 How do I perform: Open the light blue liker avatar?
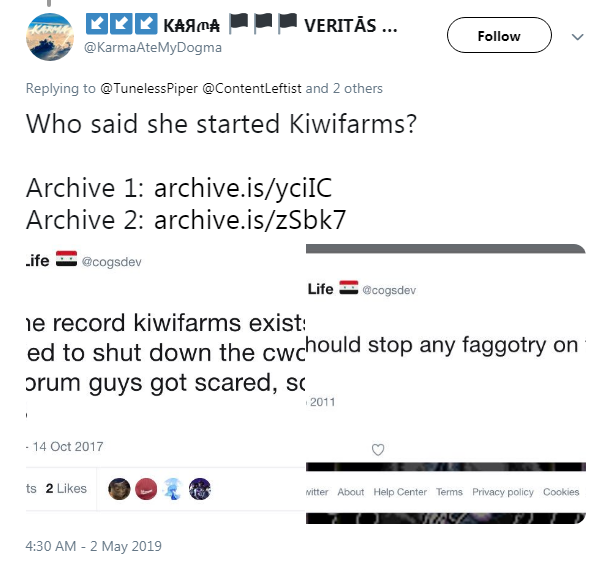tap(173, 489)
